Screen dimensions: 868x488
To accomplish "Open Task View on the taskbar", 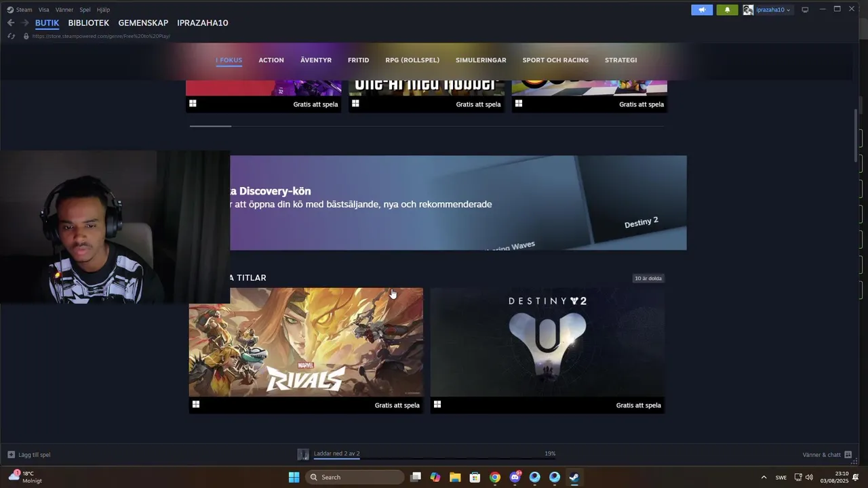I will click(x=416, y=477).
